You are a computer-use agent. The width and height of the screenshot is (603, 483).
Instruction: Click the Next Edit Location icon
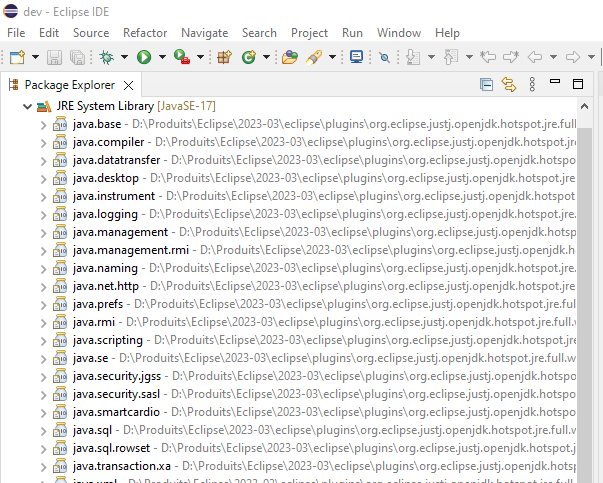click(511, 57)
